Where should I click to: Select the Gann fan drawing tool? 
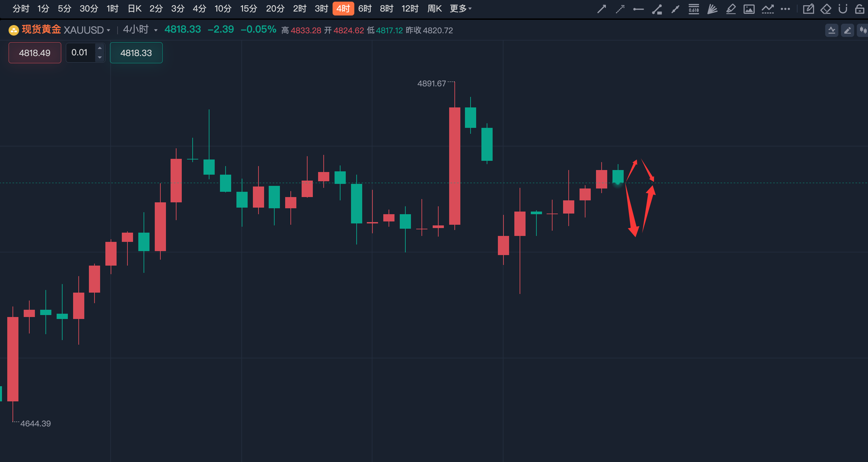(x=712, y=9)
